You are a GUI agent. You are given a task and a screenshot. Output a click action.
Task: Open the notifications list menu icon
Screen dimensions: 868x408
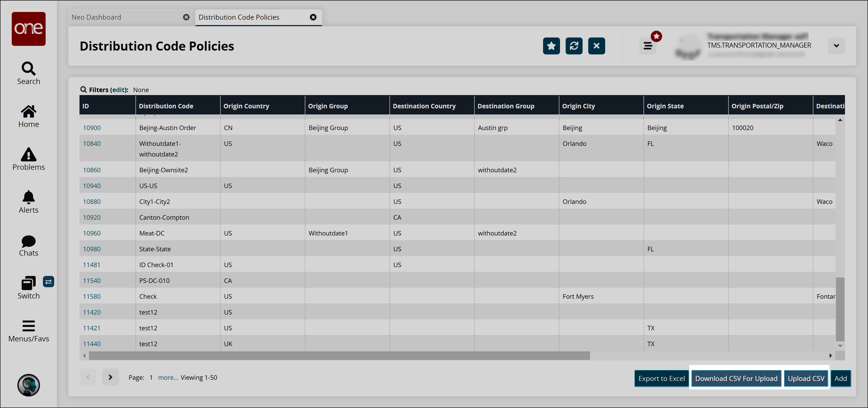click(x=648, y=46)
